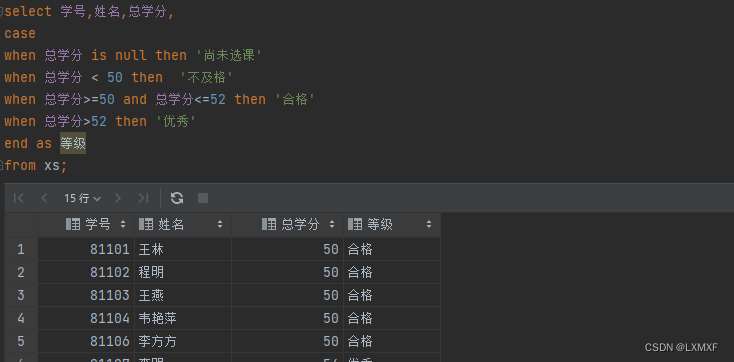
Task: Click cell with 学号 81102
Action: pyautogui.click(x=86, y=272)
